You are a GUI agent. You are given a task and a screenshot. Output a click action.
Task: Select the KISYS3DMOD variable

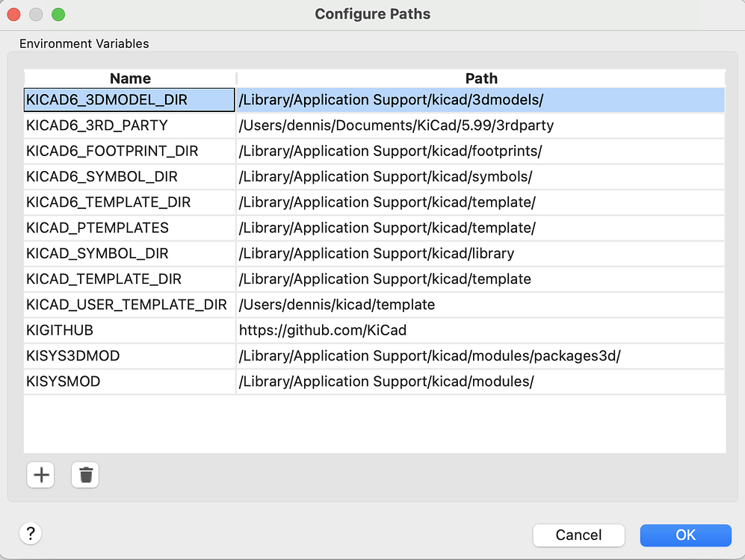(129, 355)
